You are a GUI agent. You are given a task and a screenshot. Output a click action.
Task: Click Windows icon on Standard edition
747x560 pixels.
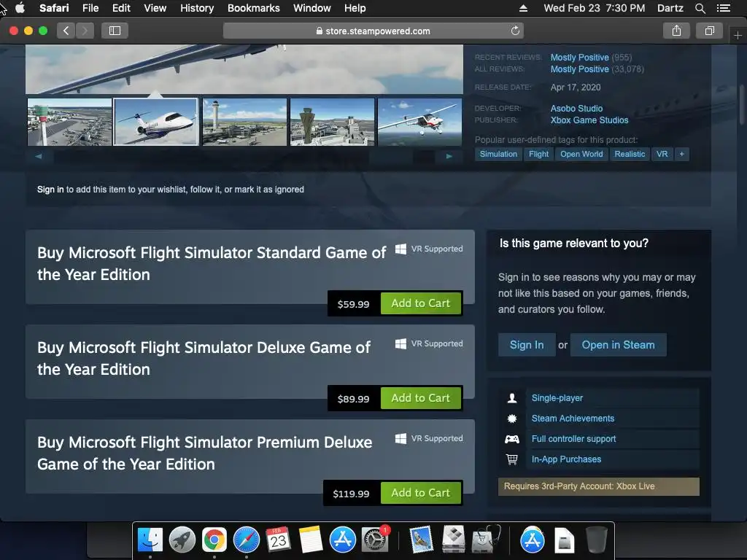tap(400, 249)
